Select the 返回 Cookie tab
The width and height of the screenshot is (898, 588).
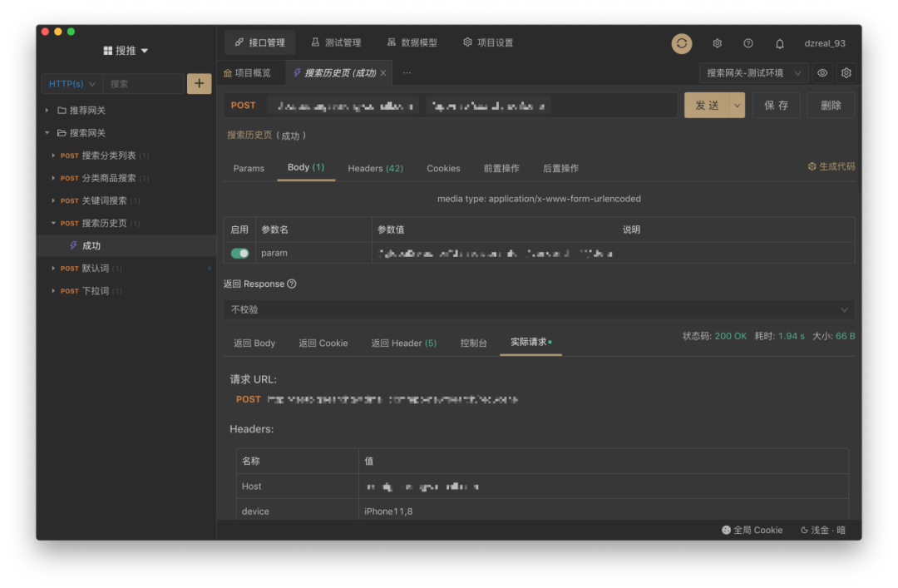(x=323, y=343)
